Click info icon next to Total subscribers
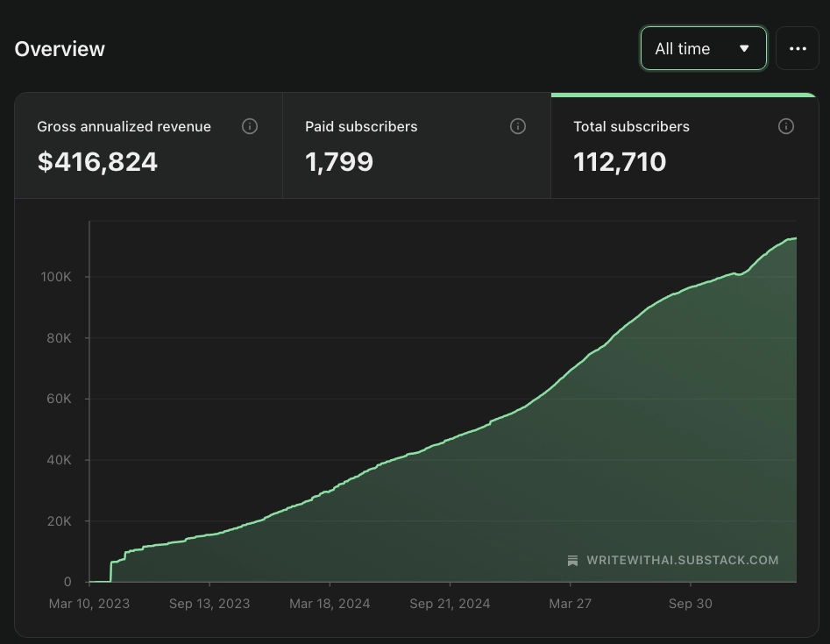 (x=786, y=126)
